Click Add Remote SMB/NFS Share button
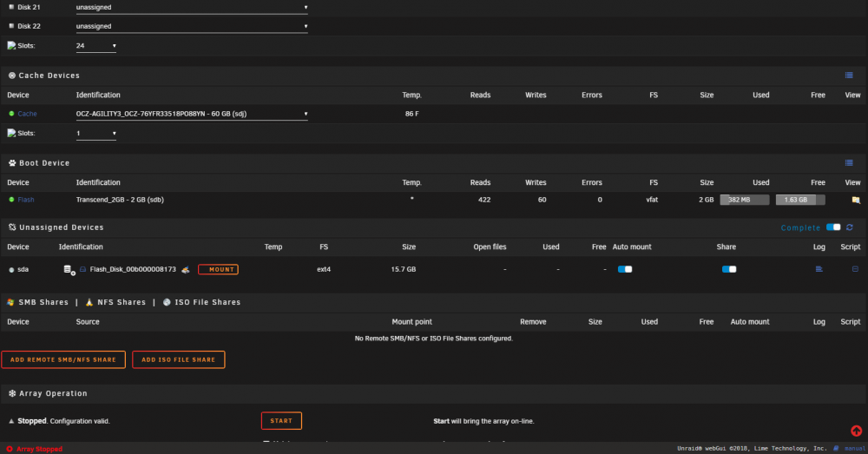The width and height of the screenshot is (868, 454). [63, 360]
